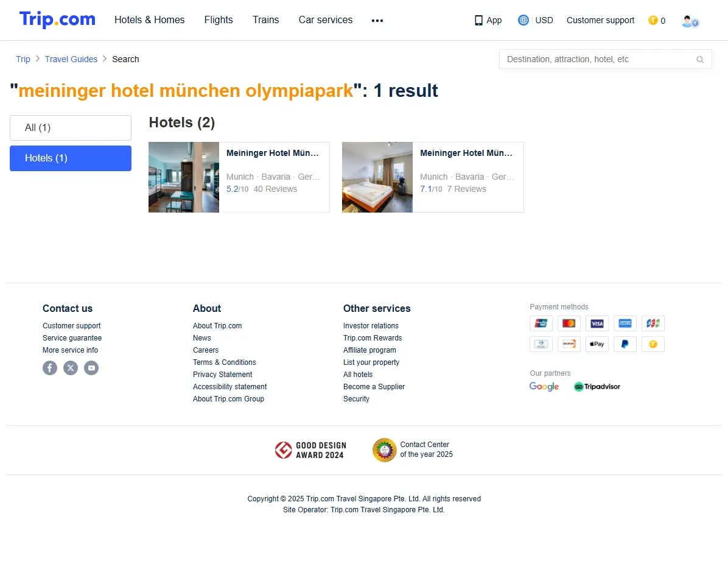This screenshot has height=561, width=728.
Task: Open the Security footer link
Action: click(356, 399)
